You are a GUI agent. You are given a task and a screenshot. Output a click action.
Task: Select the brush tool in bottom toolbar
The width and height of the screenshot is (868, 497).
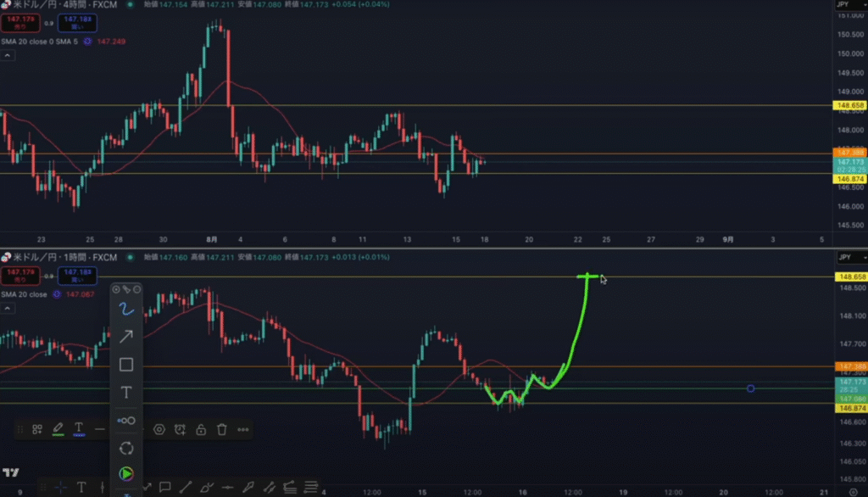[x=248, y=488]
